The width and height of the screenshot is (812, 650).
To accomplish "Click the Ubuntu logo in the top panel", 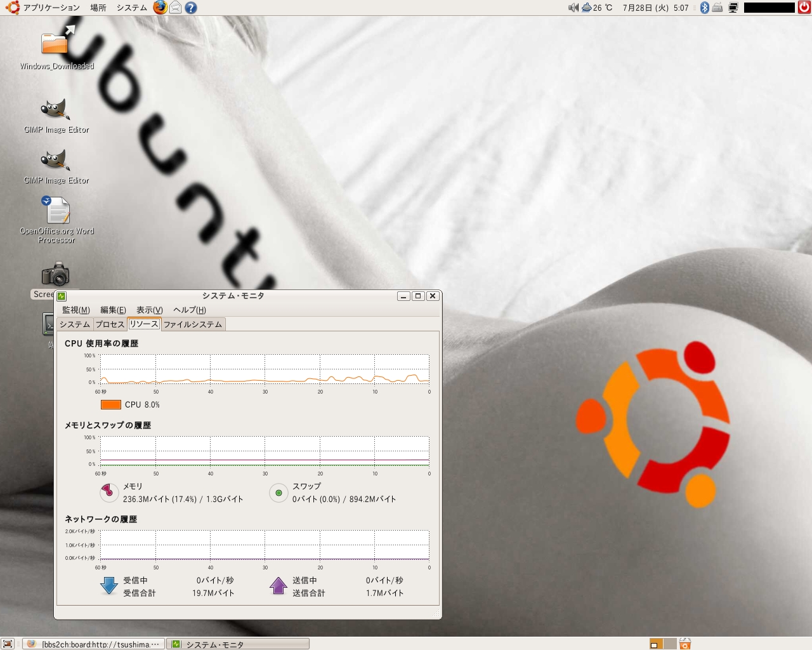I will click(x=12, y=8).
